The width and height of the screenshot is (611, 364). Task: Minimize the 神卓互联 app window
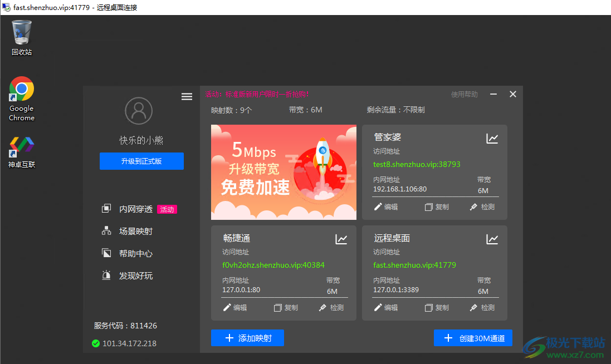(493, 94)
